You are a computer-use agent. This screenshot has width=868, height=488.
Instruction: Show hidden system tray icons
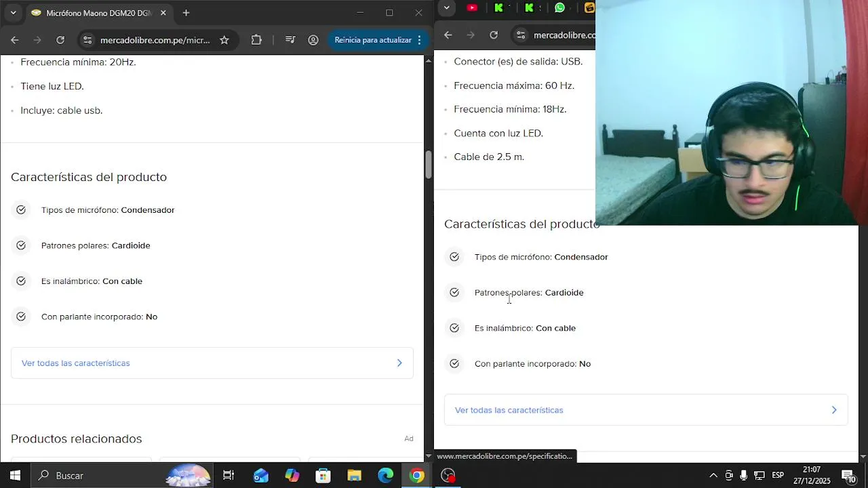[713, 476]
